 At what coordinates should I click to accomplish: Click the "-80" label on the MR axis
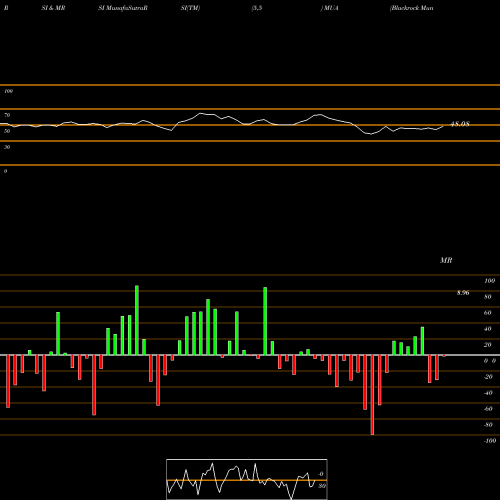tap(488, 425)
